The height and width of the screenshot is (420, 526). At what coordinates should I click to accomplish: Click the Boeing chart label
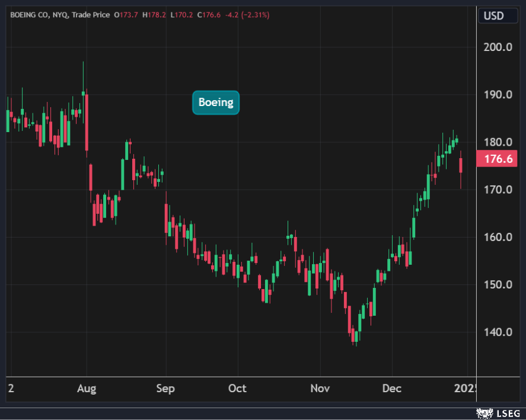[x=216, y=102]
